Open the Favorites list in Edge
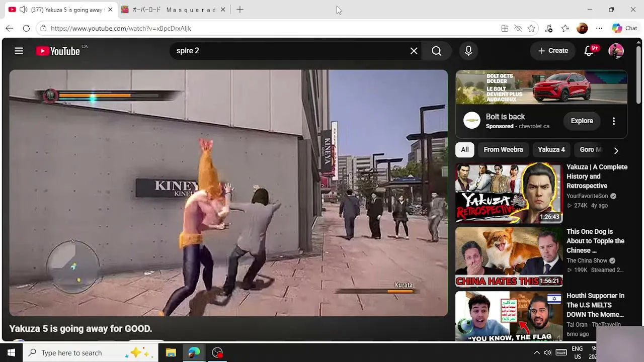 (566, 29)
